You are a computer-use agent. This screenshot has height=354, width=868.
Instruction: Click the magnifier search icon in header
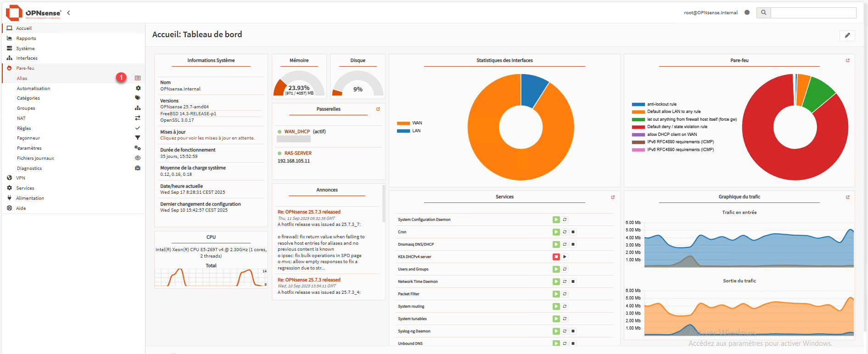(x=763, y=13)
